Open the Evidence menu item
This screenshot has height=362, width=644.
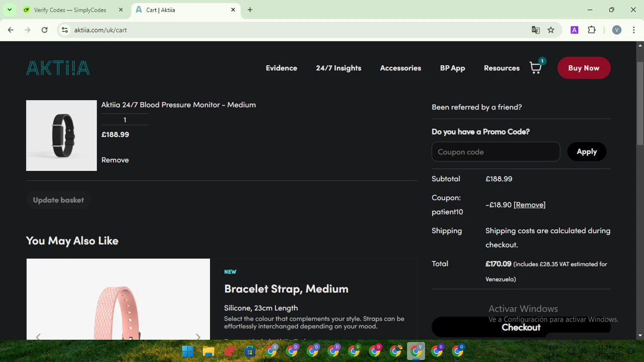click(281, 68)
